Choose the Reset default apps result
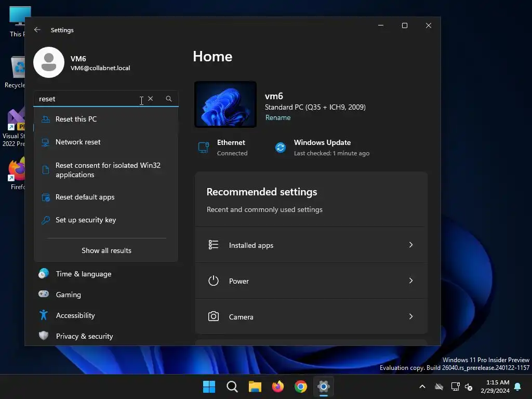Screen dimensions: 532x399 [x=106, y=197]
